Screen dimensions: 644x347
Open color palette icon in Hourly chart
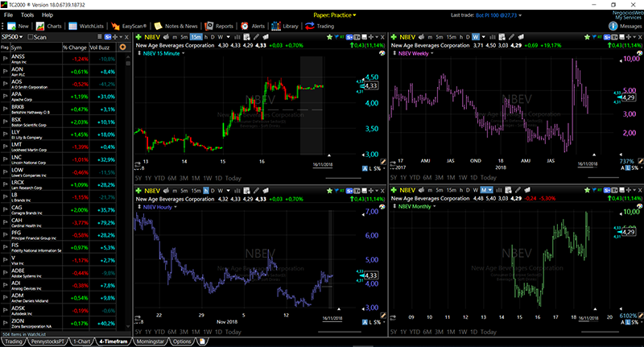click(x=382, y=207)
